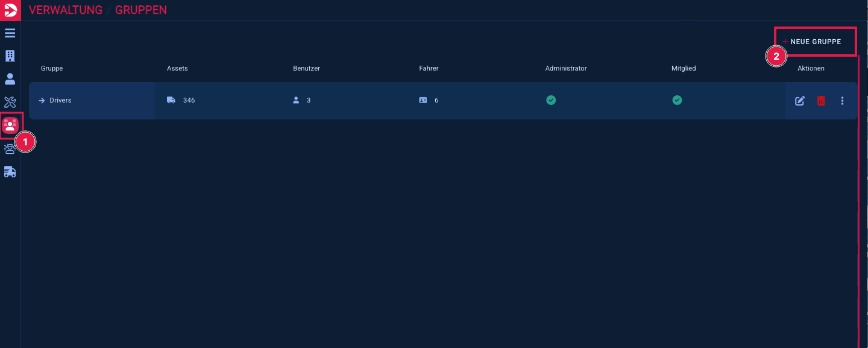The image size is (868, 348).
Task: Delete the Drivers group with trash icon
Action: pos(821,101)
